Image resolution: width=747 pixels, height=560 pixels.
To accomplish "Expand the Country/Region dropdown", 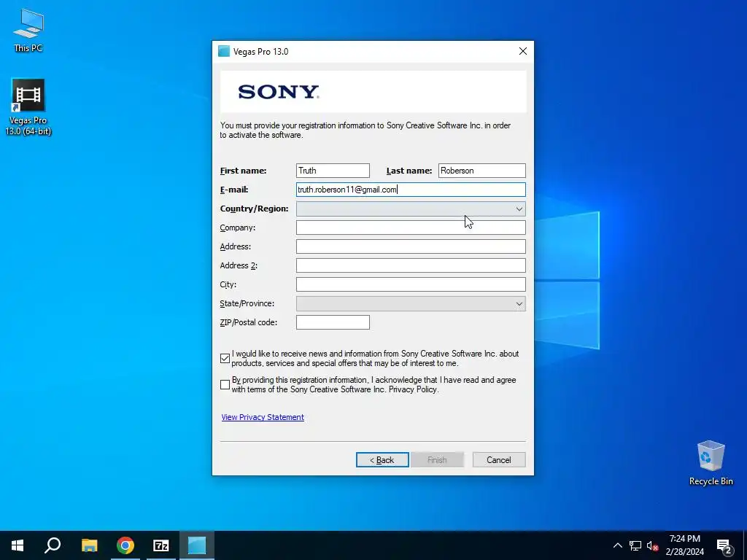I will pyautogui.click(x=411, y=209).
